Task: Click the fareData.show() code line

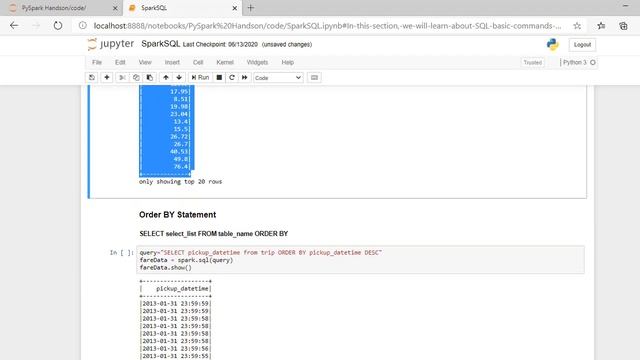Action: [x=165, y=268]
